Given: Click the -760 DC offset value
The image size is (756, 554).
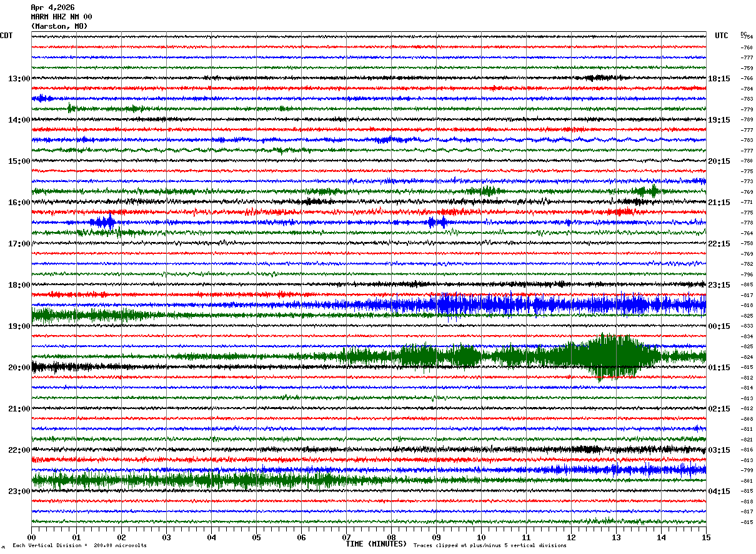Looking at the screenshot, I should 747,48.
